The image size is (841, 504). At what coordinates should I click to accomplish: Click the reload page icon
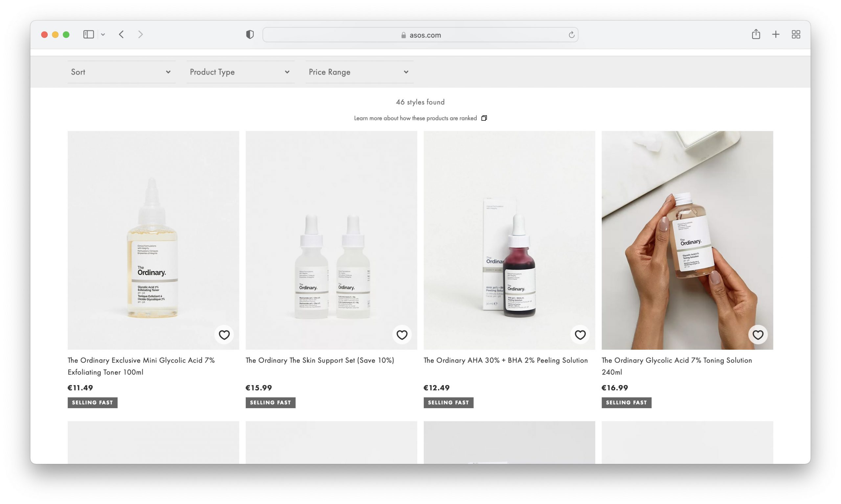[571, 34]
